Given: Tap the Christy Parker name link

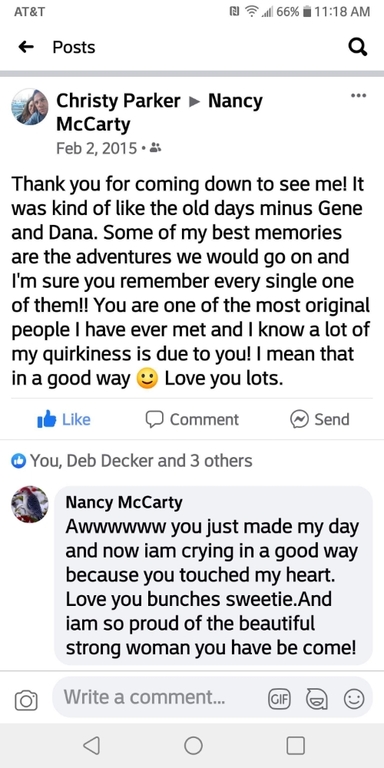Looking at the screenshot, I should click(x=119, y=101).
